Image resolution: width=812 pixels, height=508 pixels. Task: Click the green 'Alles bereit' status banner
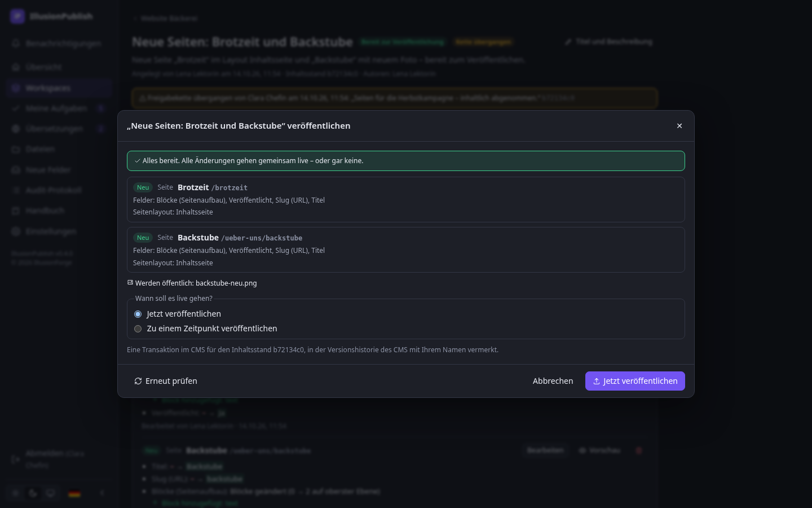click(x=406, y=161)
